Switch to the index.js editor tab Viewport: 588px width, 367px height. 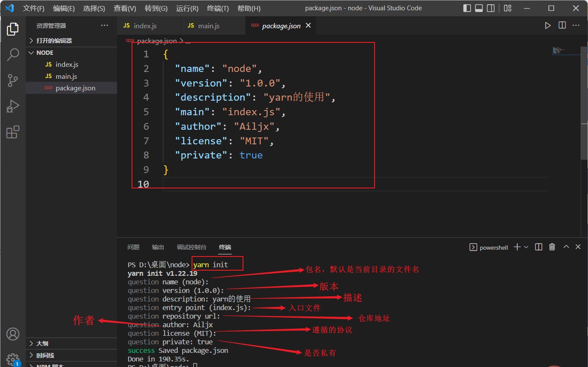[149, 26]
